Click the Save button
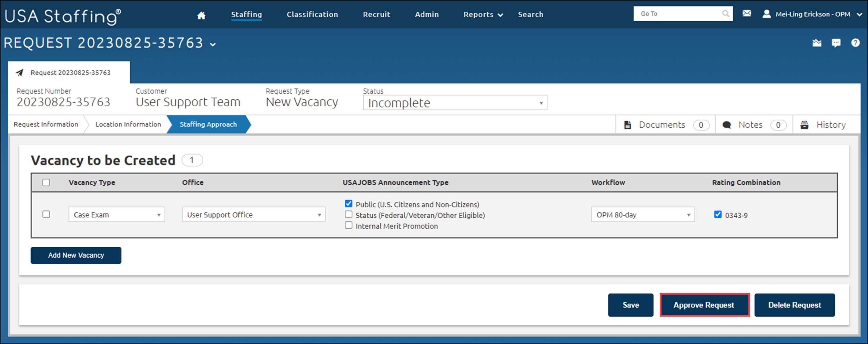This screenshot has width=868, height=344. click(x=630, y=305)
